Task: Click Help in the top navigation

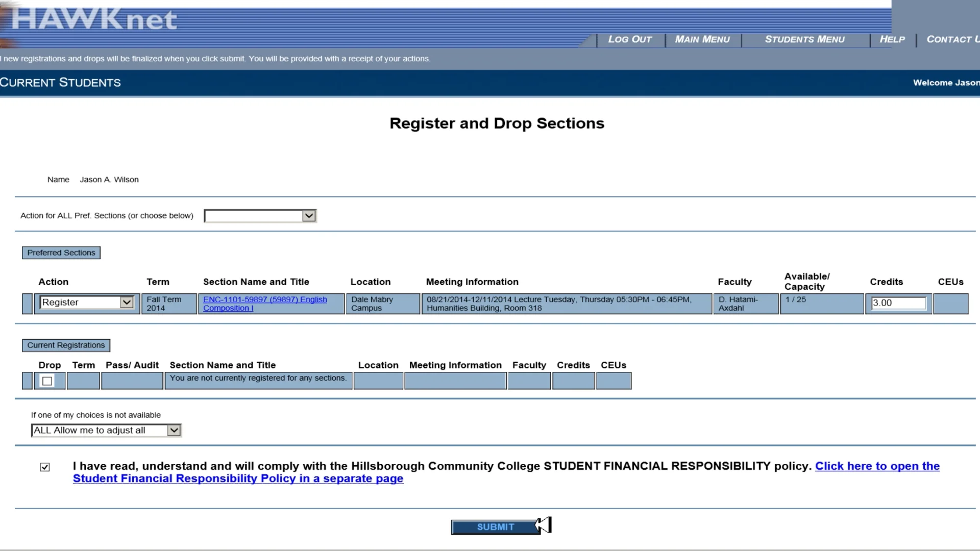Action: click(x=892, y=39)
